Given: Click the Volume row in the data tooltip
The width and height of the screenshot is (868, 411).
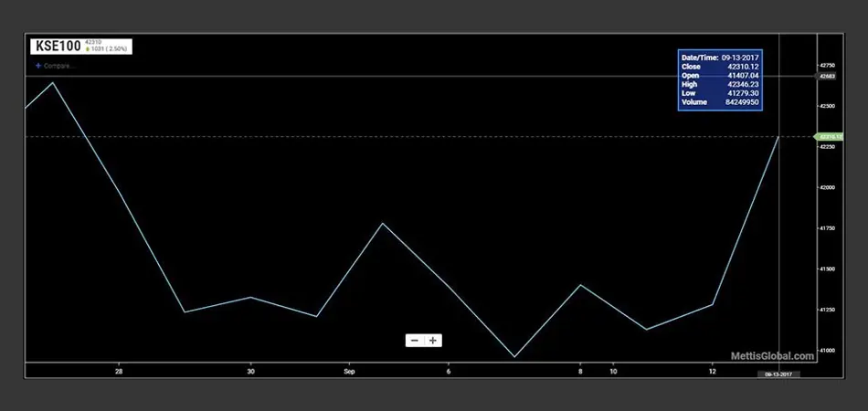Looking at the screenshot, I should tap(721, 102).
